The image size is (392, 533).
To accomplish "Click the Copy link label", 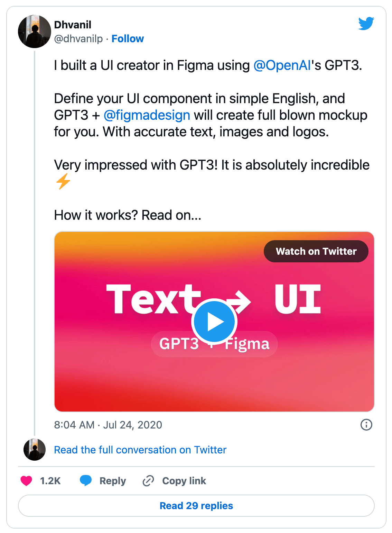I will coord(184,481).
